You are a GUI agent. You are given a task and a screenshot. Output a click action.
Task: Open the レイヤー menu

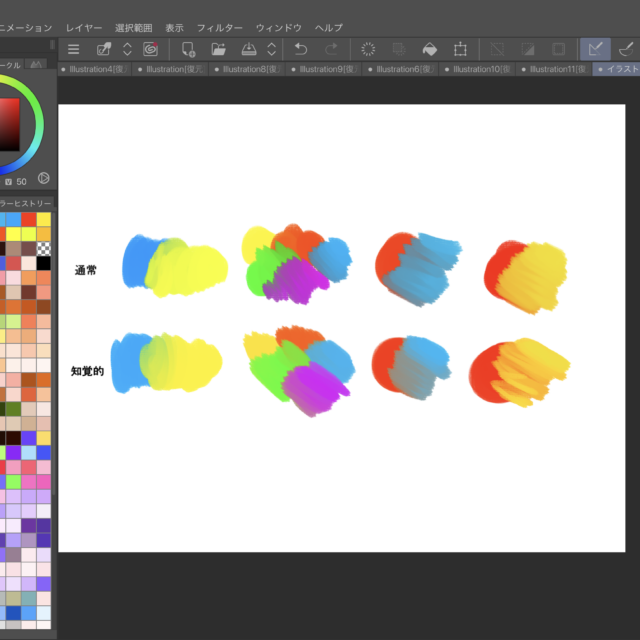(x=84, y=27)
